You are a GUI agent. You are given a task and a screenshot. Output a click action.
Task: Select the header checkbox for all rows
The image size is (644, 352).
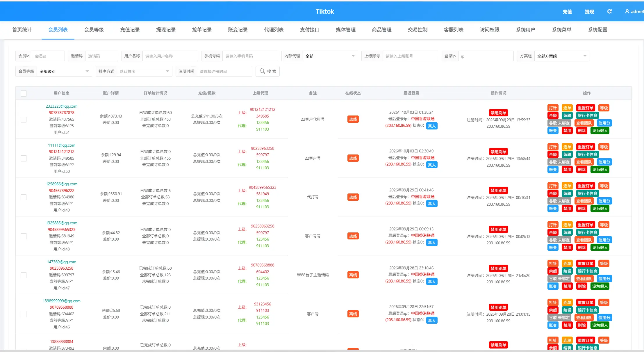coord(24,93)
